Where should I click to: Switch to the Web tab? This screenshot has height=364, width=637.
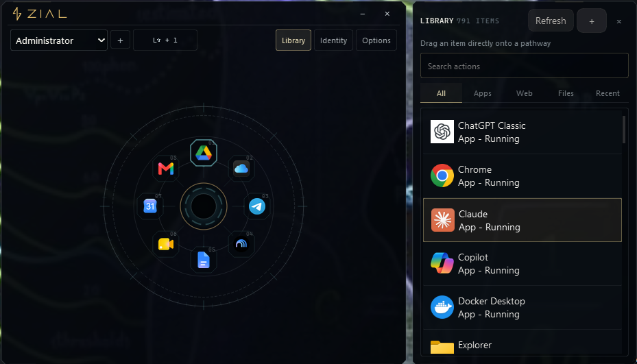point(524,93)
